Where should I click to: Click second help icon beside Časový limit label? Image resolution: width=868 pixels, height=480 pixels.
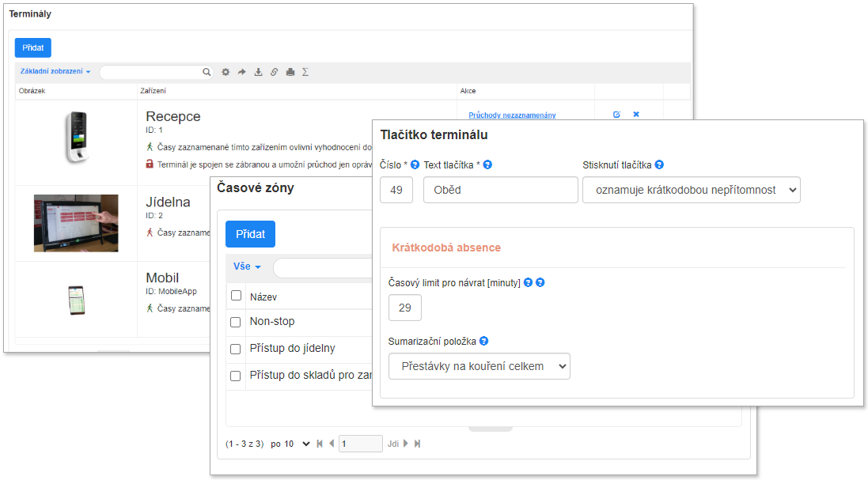(540, 282)
